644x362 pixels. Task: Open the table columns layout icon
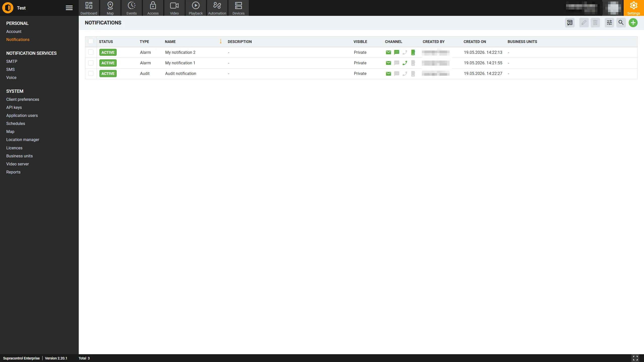coord(570,23)
